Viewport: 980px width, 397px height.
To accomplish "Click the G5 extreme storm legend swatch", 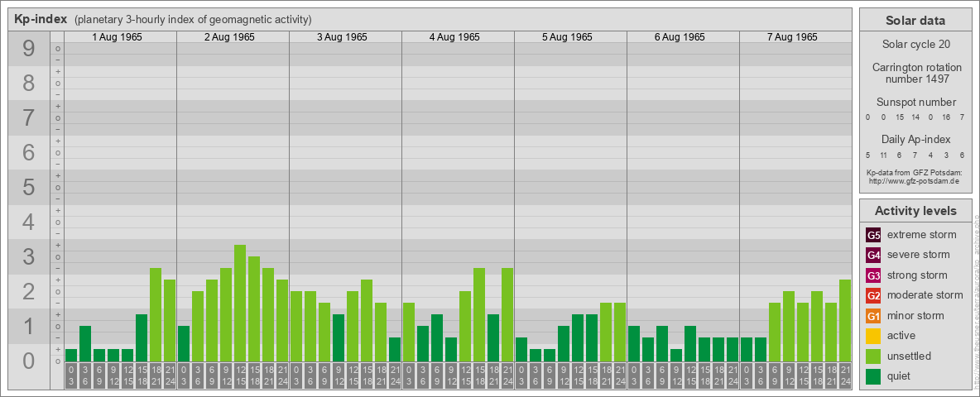I will (874, 235).
